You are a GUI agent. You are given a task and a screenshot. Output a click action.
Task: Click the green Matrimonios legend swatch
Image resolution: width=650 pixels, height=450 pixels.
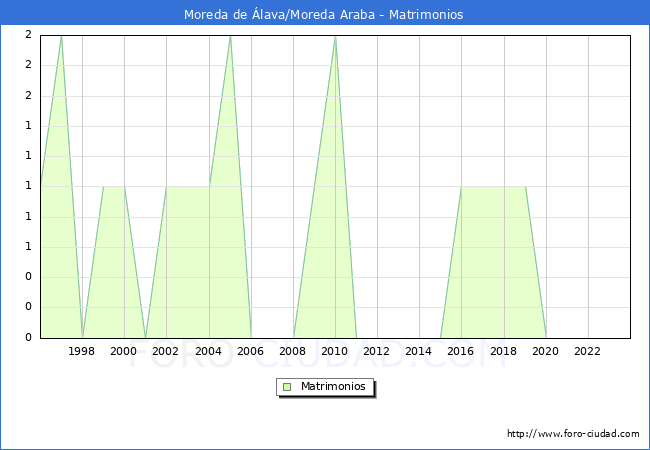click(x=287, y=387)
